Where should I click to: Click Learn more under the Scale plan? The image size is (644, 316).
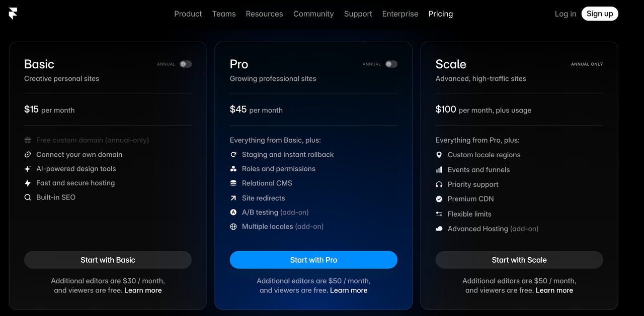click(554, 290)
